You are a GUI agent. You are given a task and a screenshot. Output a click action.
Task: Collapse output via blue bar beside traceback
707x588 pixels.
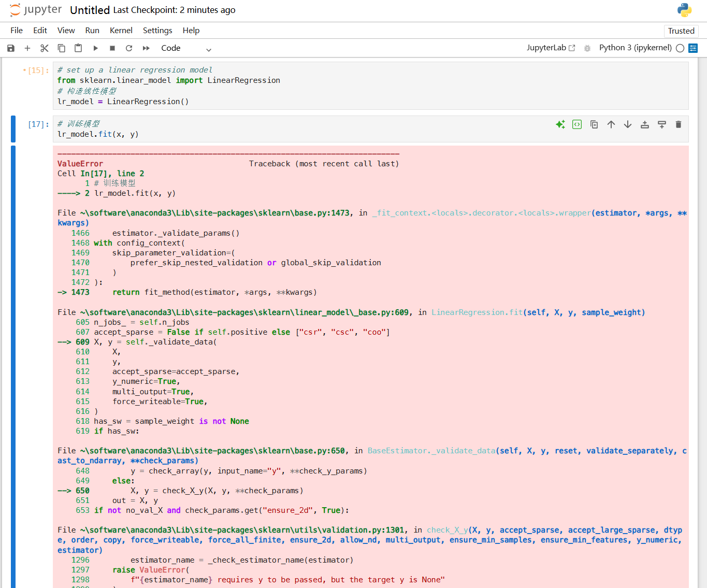[13, 367]
